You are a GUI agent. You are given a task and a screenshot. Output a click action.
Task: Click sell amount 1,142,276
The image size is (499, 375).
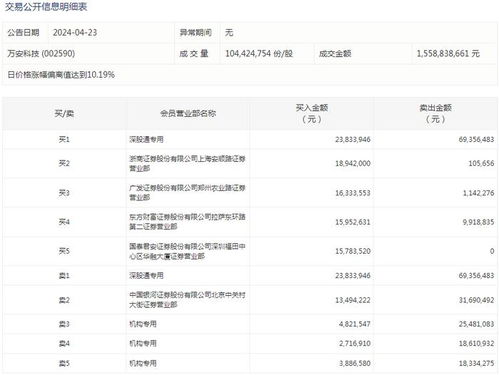pyautogui.click(x=478, y=193)
